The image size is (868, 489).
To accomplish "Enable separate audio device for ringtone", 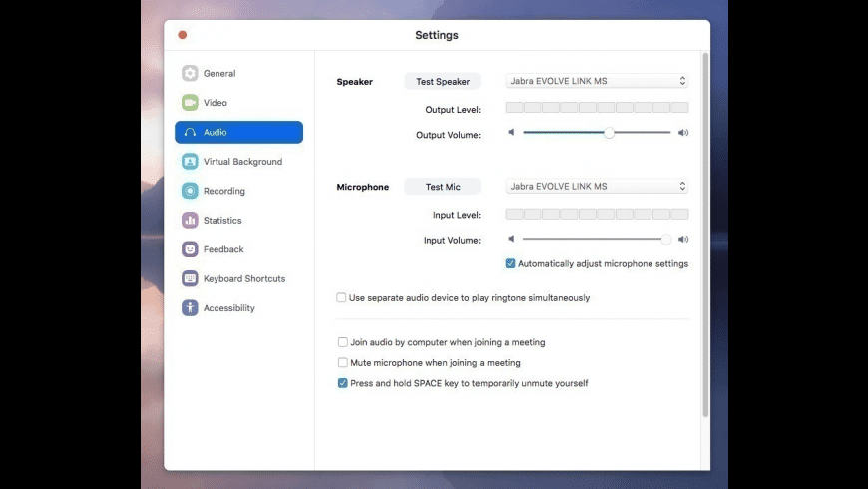I will (x=342, y=298).
